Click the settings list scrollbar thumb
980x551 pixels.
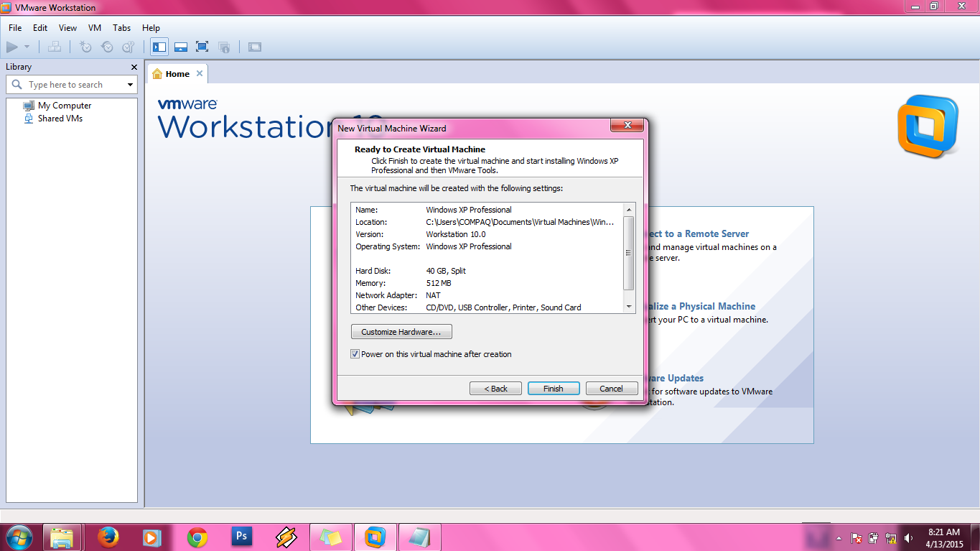click(630, 253)
